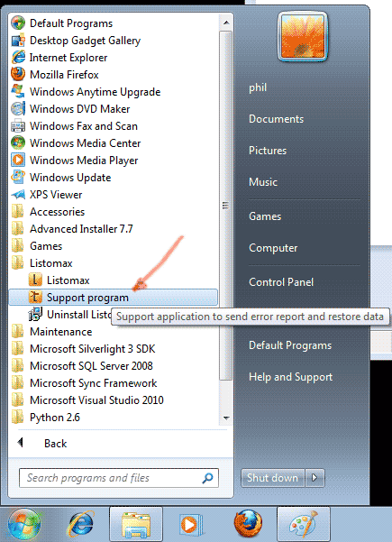
Task: Click the Support program icon
Action: pos(35,298)
